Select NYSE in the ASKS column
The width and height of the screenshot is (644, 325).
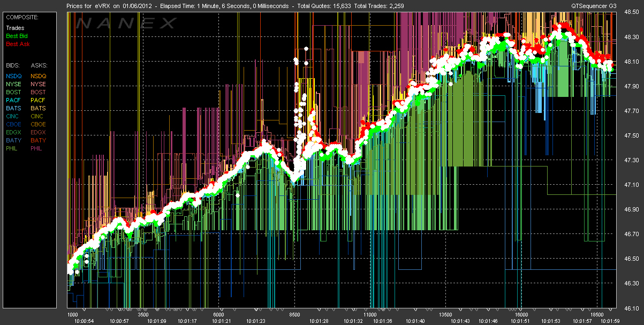click(x=39, y=84)
